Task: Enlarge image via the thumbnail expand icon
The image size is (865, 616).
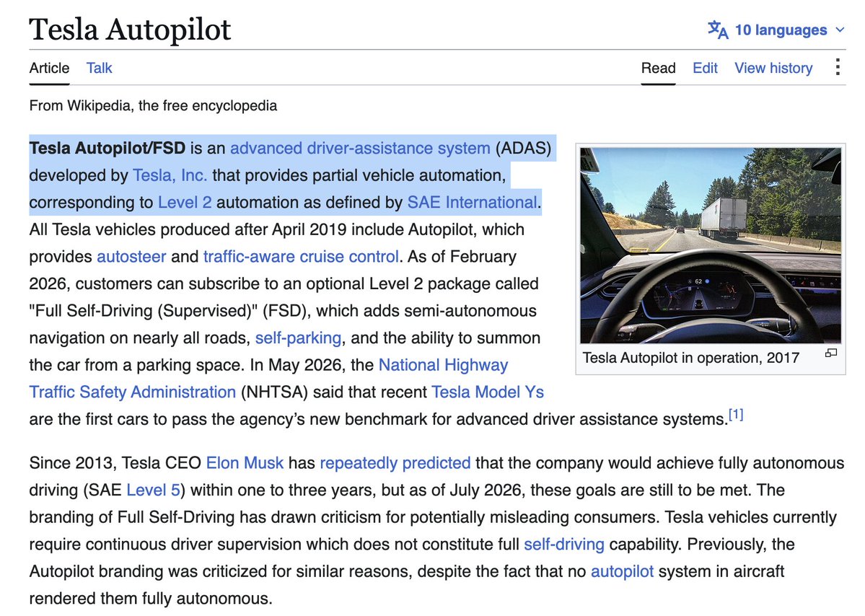Action: click(831, 353)
